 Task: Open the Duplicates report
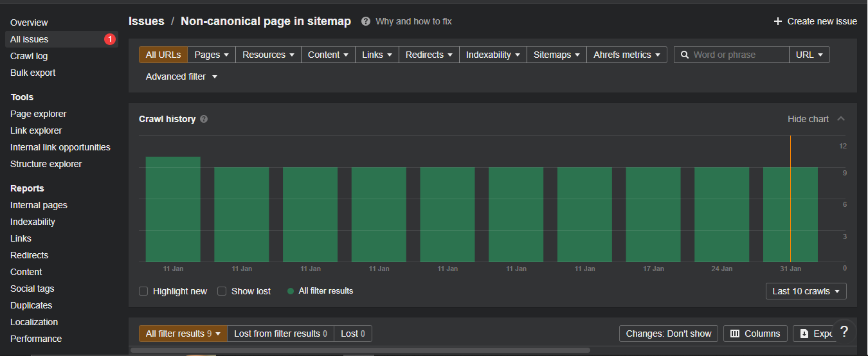coord(32,305)
